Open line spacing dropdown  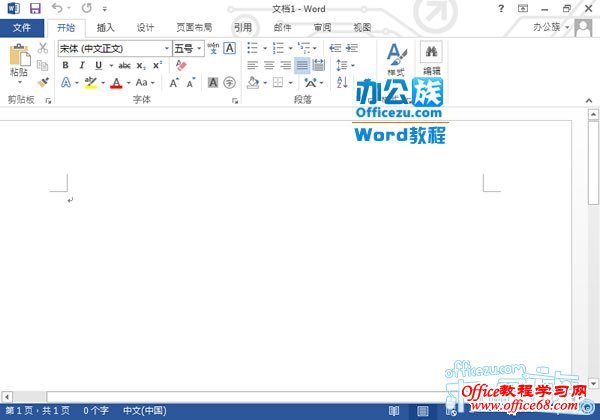tap(352, 65)
